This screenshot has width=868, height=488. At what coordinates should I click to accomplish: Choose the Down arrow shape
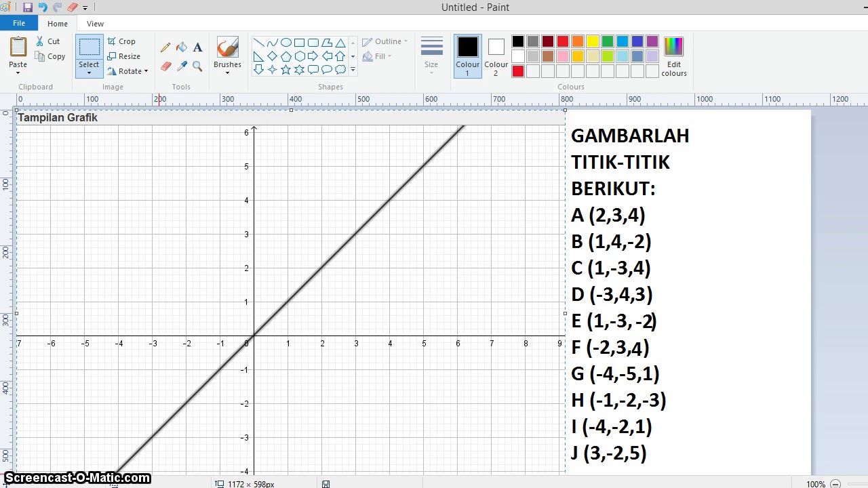pyautogui.click(x=258, y=70)
